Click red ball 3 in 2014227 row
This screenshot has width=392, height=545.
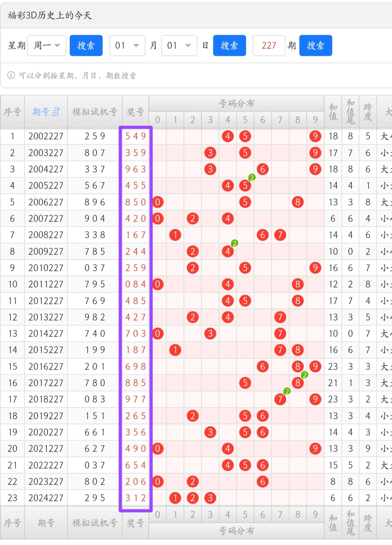click(210, 333)
